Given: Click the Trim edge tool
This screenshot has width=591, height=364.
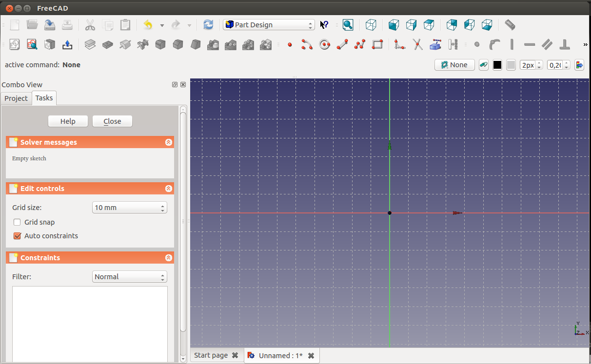Looking at the screenshot, I should pos(417,45).
